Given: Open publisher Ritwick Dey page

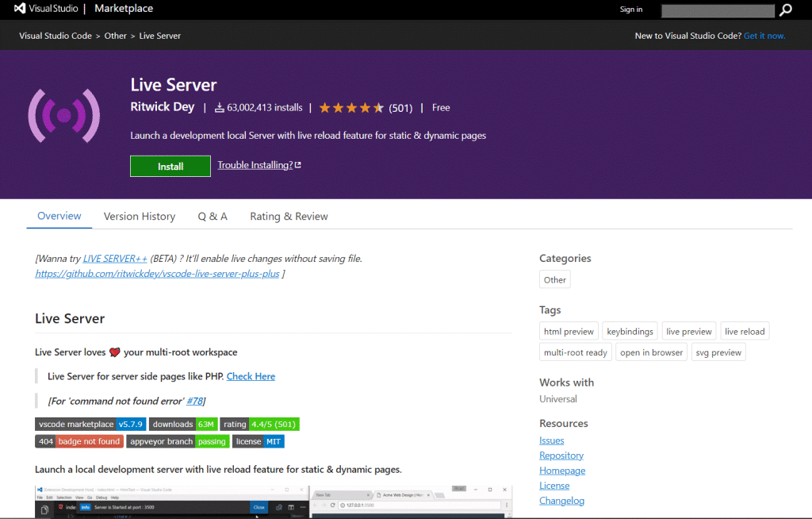Looking at the screenshot, I should (x=162, y=107).
